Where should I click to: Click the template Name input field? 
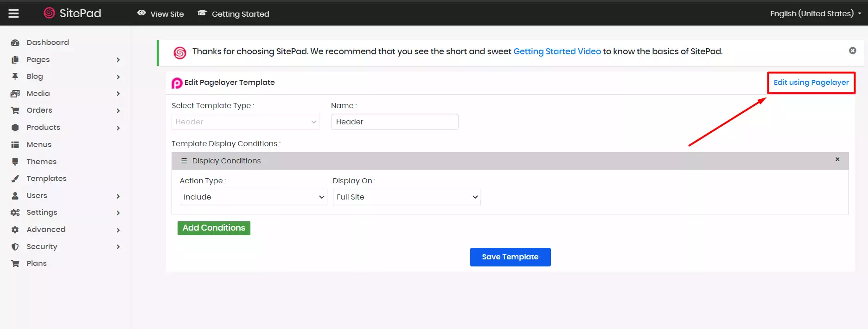(x=395, y=122)
